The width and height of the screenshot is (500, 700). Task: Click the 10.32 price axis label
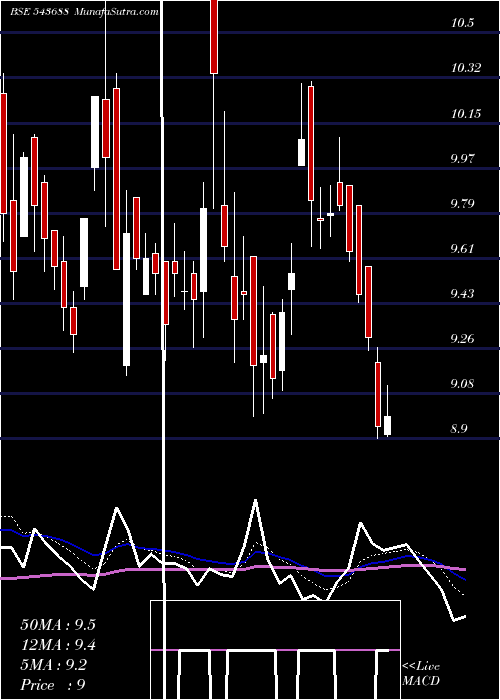pos(466,68)
